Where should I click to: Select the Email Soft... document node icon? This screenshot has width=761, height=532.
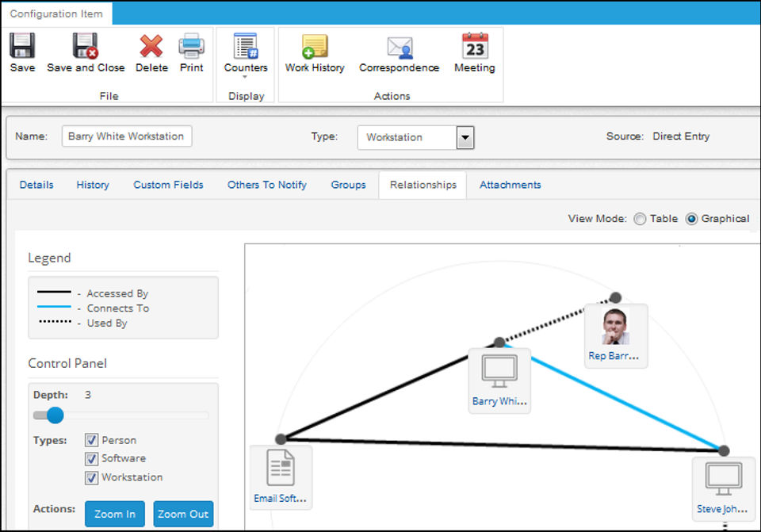coord(281,468)
